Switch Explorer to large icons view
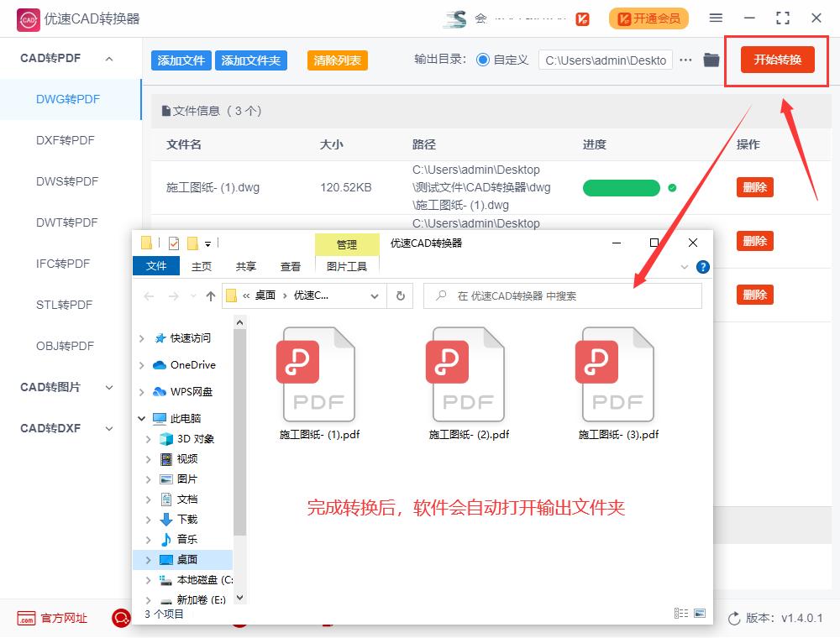The width and height of the screenshot is (840, 638). coord(700,612)
